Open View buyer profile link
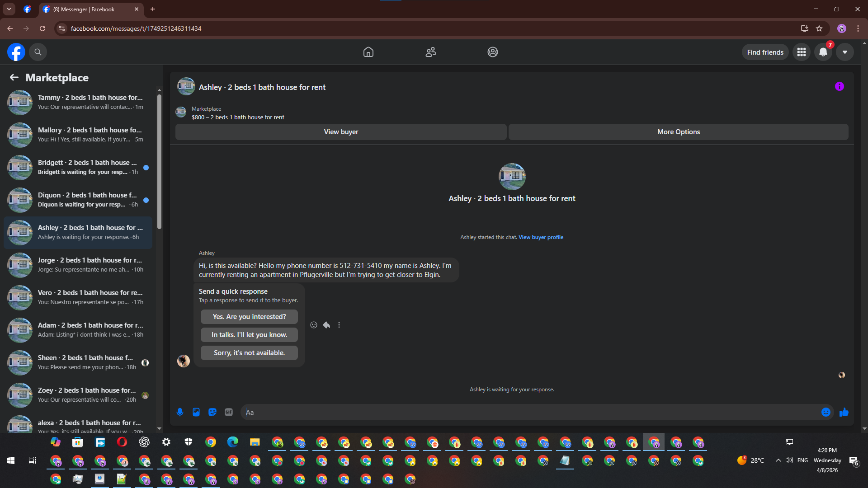This screenshot has width=868, height=488. pyautogui.click(x=541, y=237)
